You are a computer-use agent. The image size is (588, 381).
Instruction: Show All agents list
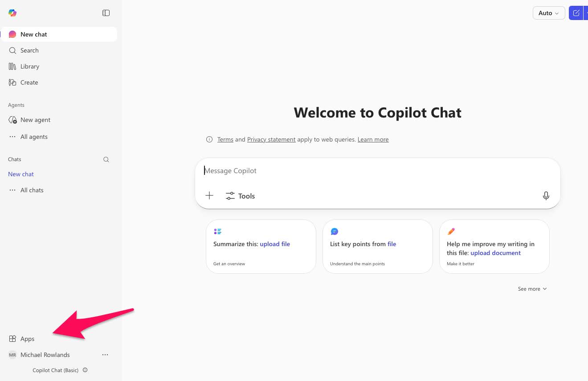tap(34, 137)
